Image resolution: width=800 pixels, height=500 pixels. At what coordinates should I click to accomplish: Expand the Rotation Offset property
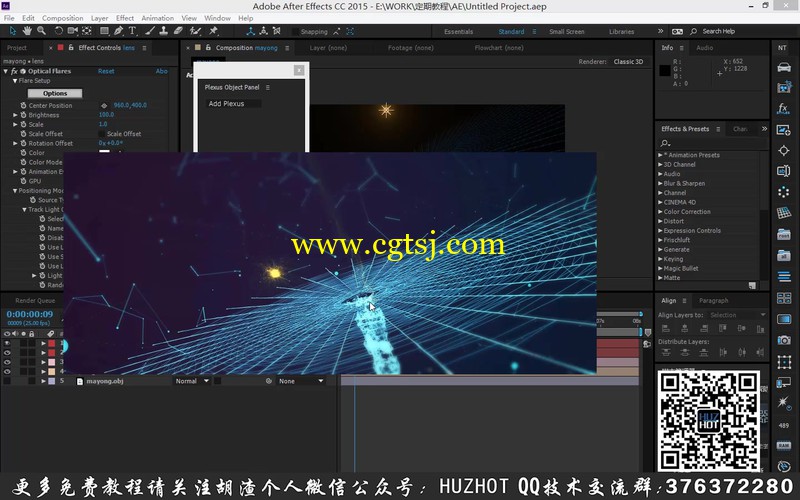pyautogui.click(x=15, y=143)
